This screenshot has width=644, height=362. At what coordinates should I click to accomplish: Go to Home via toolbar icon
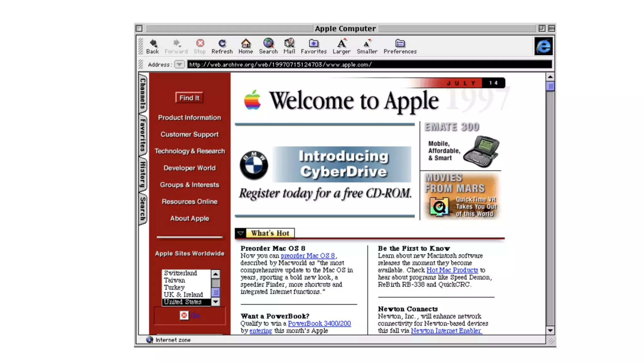point(246,43)
